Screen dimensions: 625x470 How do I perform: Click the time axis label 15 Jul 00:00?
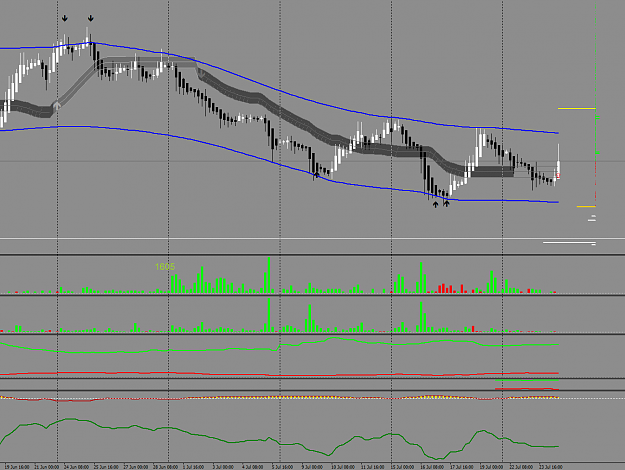click(402, 467)
